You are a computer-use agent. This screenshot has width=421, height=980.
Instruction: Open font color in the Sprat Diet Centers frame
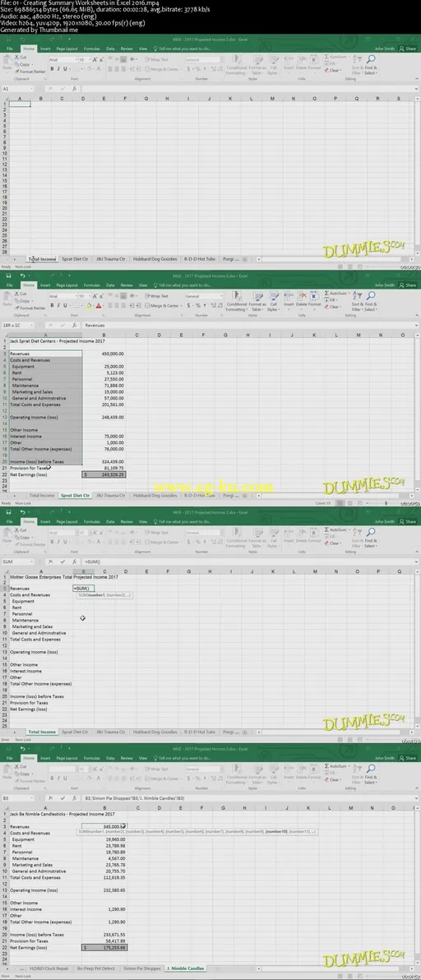tap(99, 306)
